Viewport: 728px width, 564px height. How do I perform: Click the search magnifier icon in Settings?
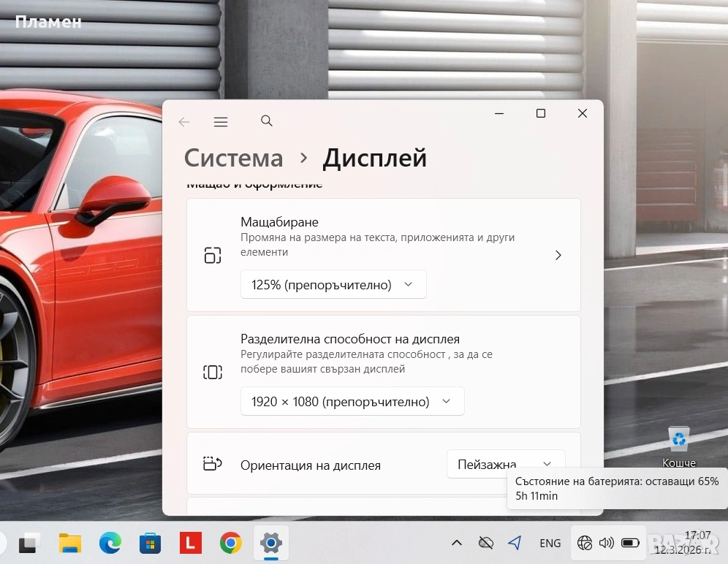tap(267, 121)
